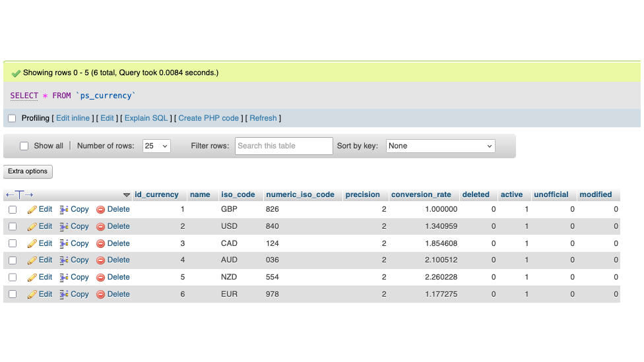
Task: Click the Edit inline link
Action: point(73,118)
